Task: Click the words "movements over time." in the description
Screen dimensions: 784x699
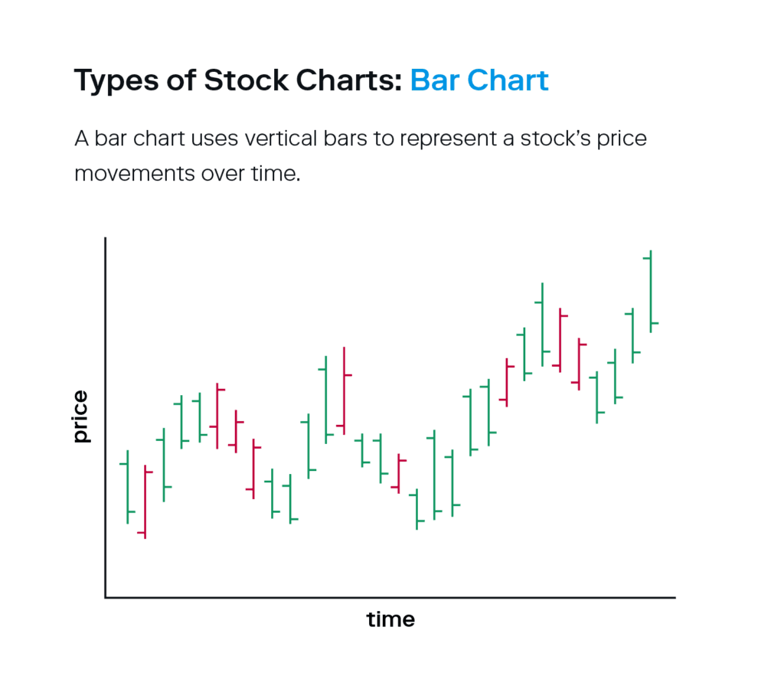Action: click(x=187, y=173)
